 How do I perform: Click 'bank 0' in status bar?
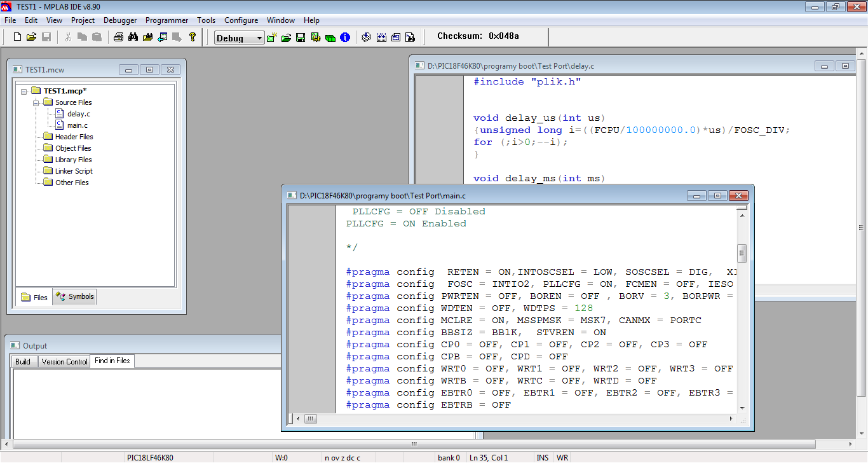[x=449, y=457]
